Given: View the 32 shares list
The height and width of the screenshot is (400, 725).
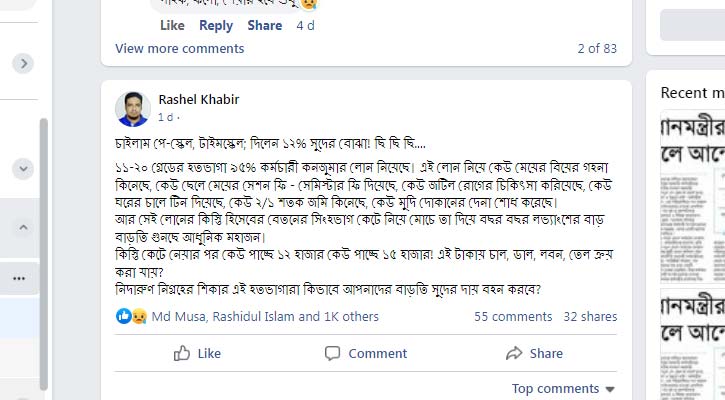Looking at the screenshot, I should (590, 316).
